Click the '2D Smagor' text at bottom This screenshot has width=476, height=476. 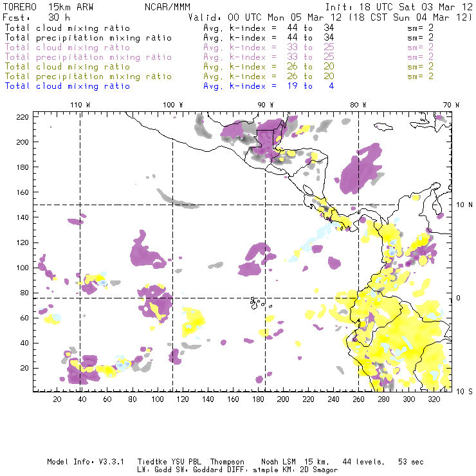(x=319, y=470)
